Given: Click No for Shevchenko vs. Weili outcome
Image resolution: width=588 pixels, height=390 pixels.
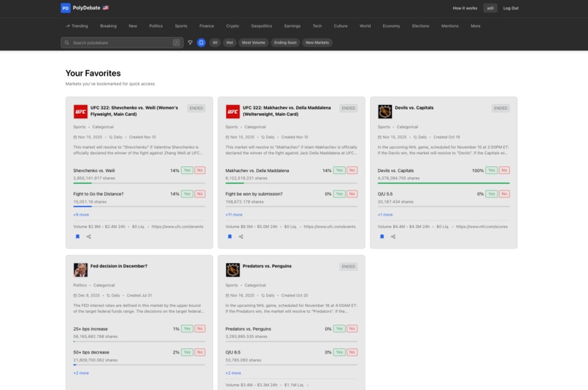Looking at the screenshot, I should point(200,171).
